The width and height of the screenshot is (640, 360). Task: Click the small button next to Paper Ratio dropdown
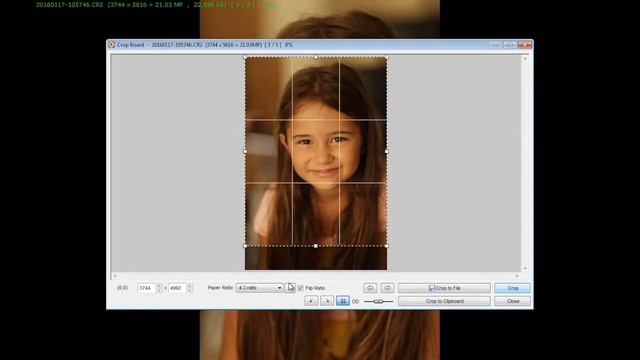[x=290, y=288]
